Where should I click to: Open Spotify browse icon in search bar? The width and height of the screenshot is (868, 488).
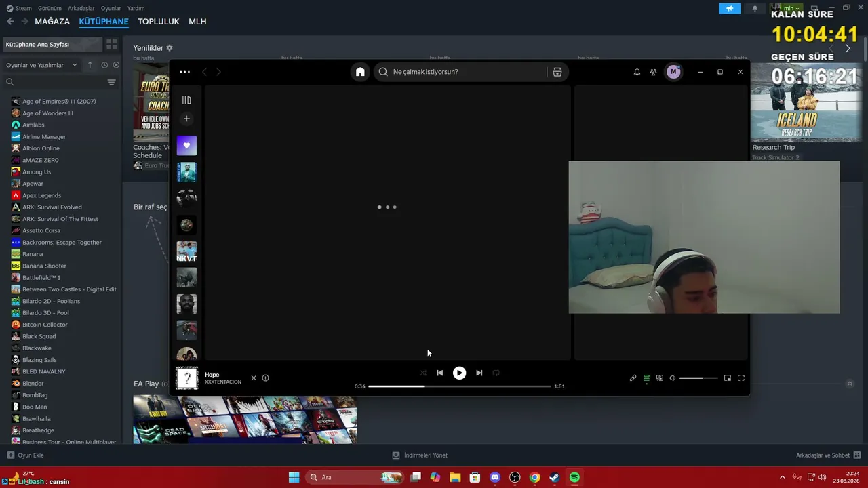tap(557, 72)
